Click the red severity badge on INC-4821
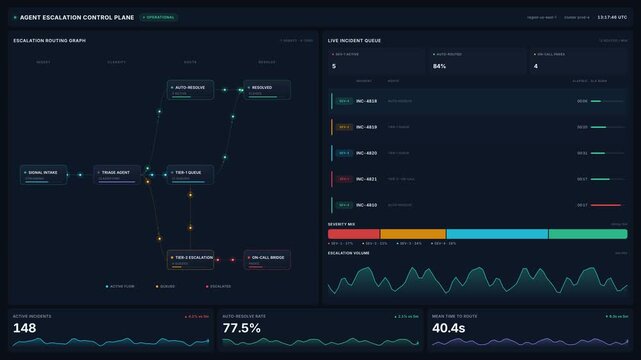 tap(344, 179)
